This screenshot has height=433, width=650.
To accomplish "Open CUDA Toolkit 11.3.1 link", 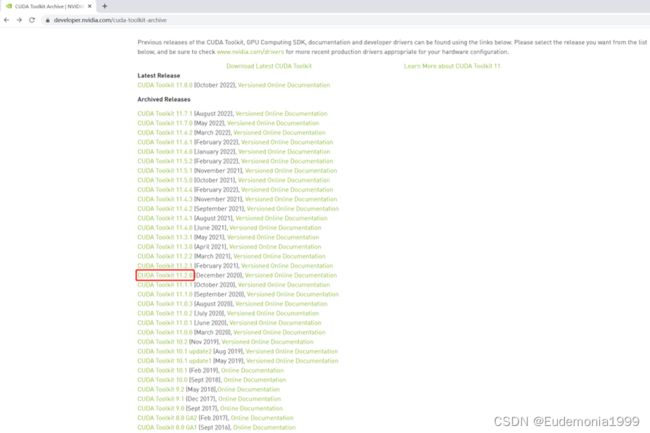I will point(165,237).
